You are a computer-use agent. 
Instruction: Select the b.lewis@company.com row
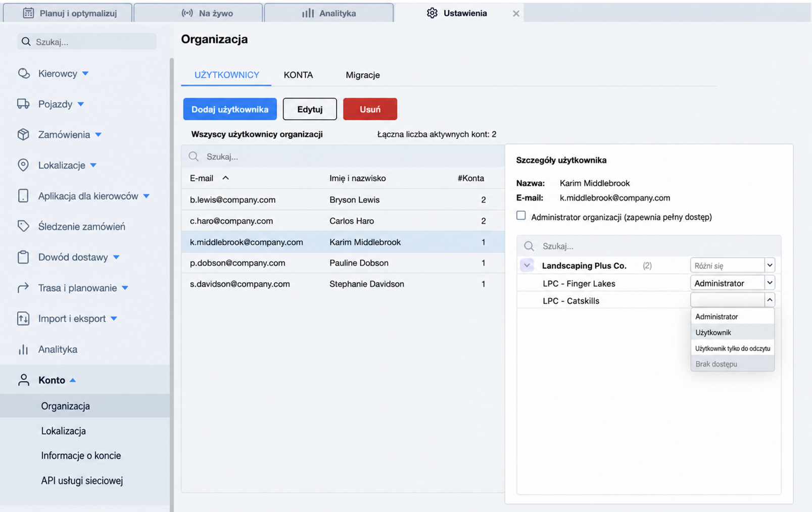(343, 199)
